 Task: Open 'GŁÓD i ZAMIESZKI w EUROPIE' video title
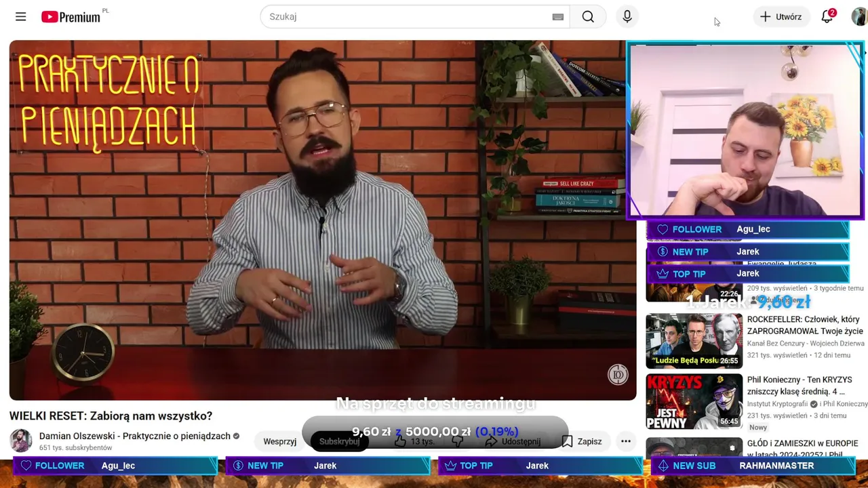pos(802,449)
